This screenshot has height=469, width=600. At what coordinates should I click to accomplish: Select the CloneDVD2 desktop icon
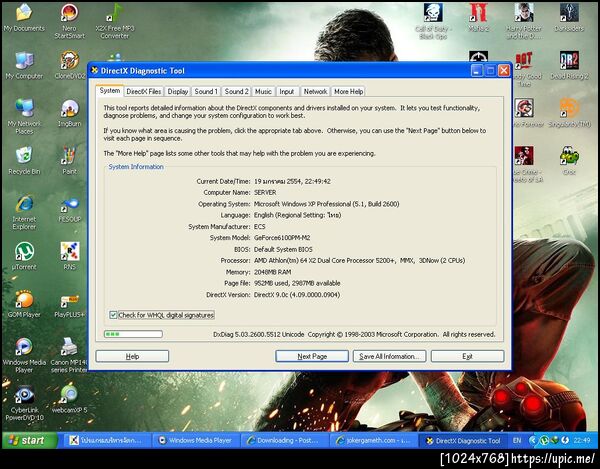pyautogui.click(x=69, y=65)
